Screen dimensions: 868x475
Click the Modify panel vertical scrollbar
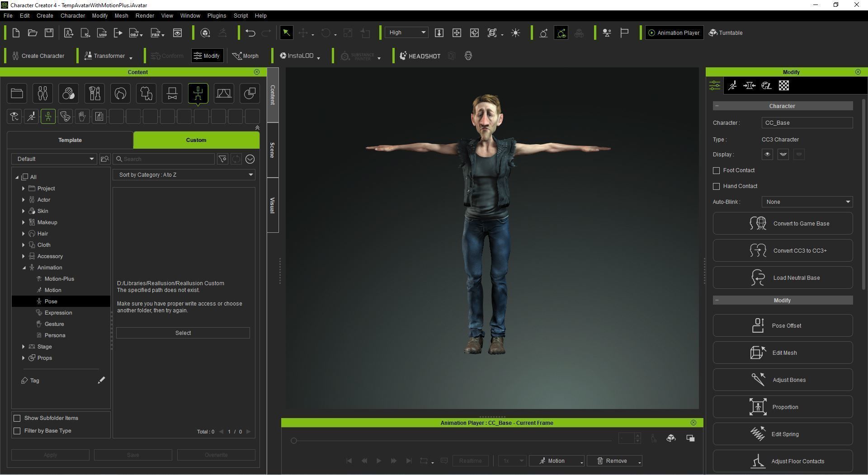864,194
